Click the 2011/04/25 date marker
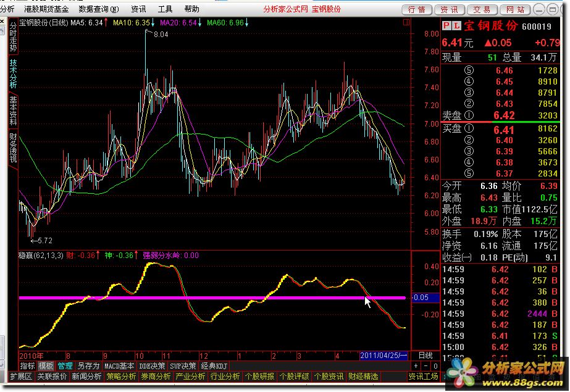570x392 pixels. click(x=383, y=356)
